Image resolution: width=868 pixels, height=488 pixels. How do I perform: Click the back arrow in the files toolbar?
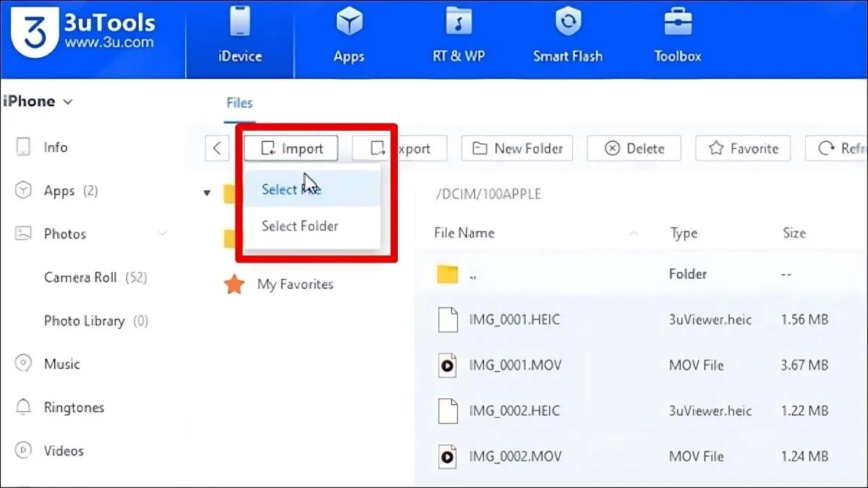(217, 148)
